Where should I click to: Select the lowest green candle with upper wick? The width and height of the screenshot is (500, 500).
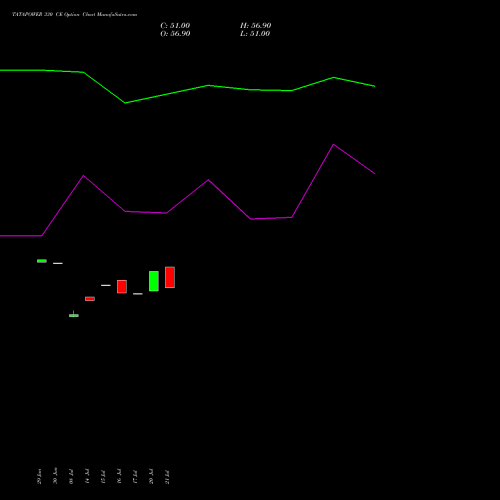[74, 315]
